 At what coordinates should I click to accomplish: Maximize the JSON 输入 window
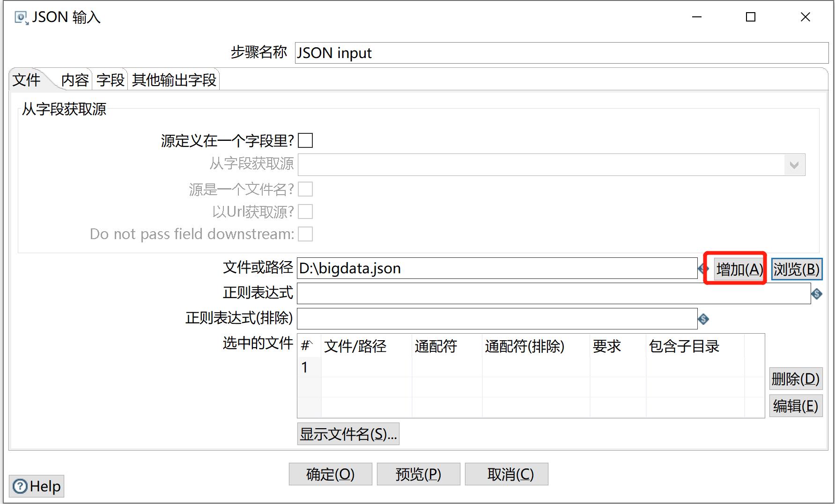click(751, 17)
